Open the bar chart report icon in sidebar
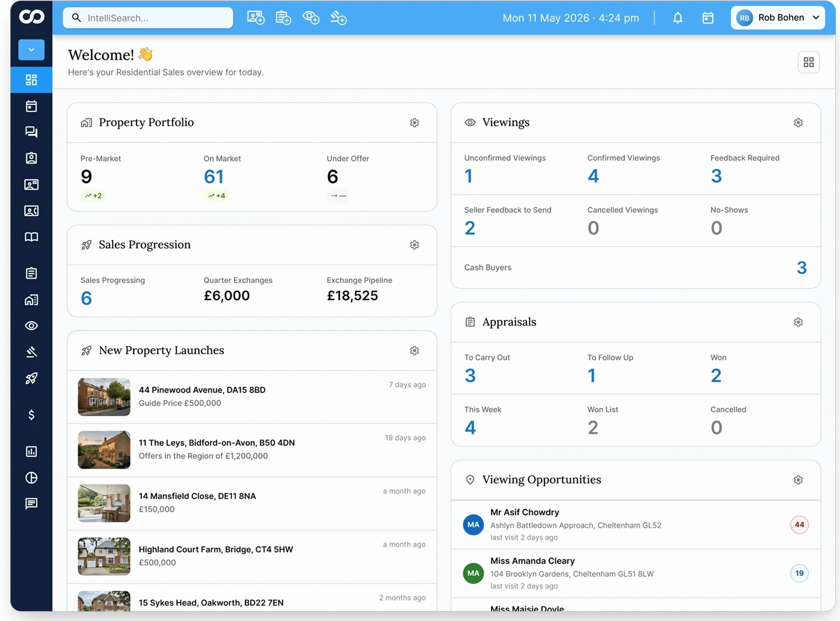 [31, 451]
